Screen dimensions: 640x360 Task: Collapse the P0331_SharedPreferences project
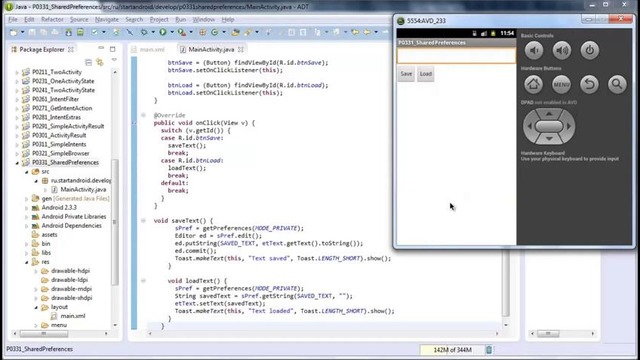(17, 163)
